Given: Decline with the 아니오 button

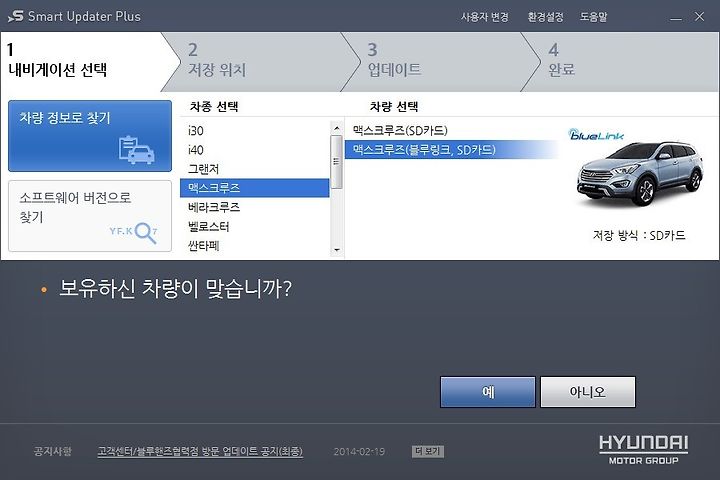Looking at the screenshot, I should coord(588,392).
